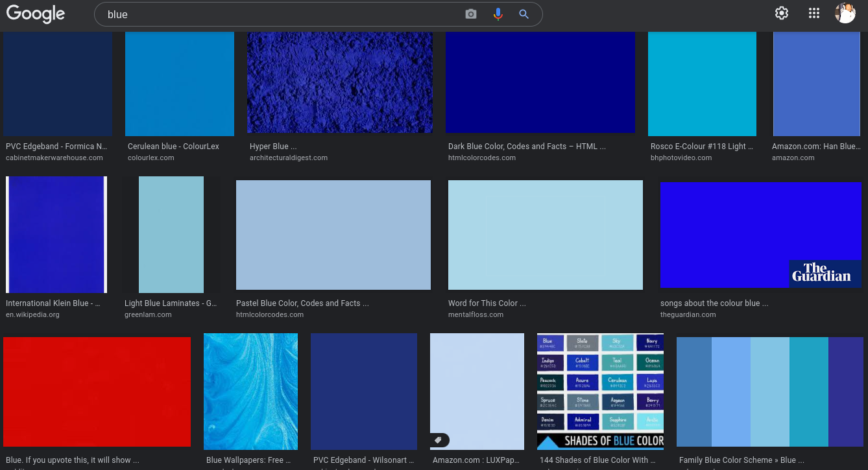Select the Hyper Blue textured thumbnail
This screenshot has width=868, height=470.
click(x=340, y=82)
